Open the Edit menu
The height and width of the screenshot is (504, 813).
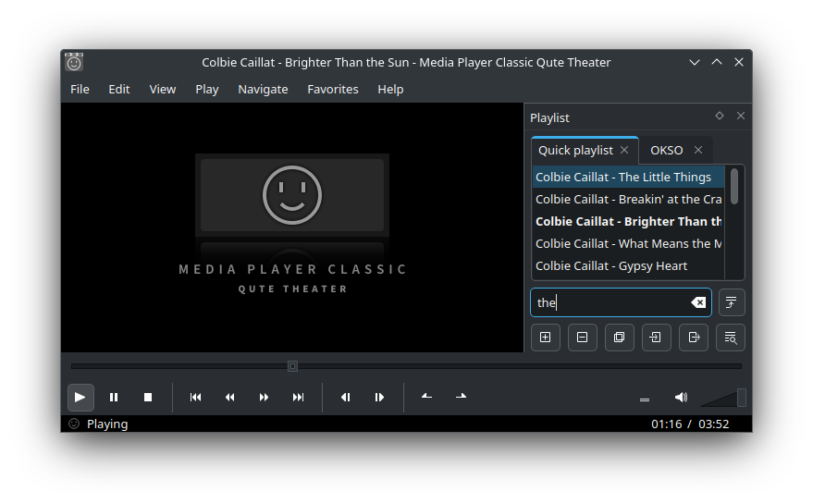point(118,89)
